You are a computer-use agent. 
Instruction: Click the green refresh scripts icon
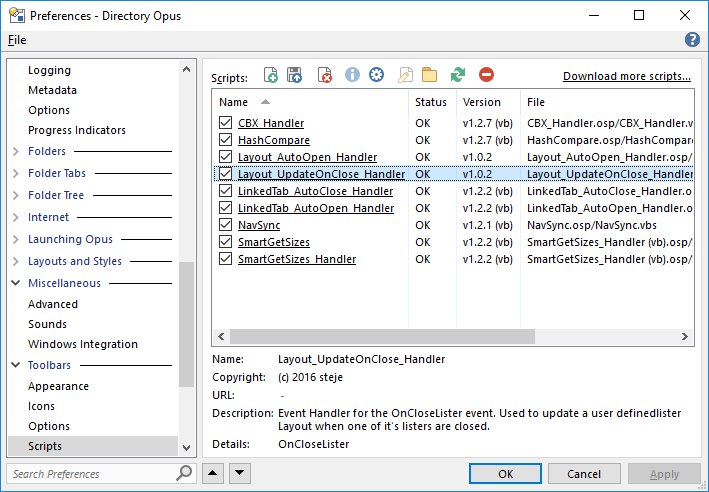(x=458, y=75)
